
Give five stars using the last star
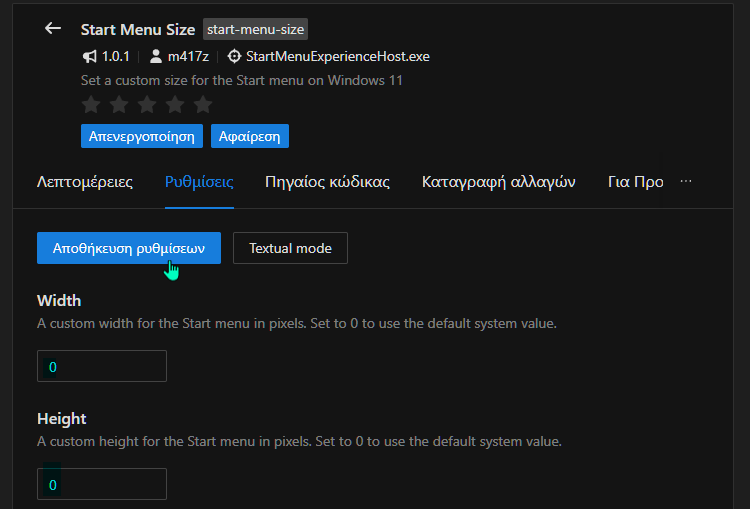pyautogui.click(x=203, y=104)
